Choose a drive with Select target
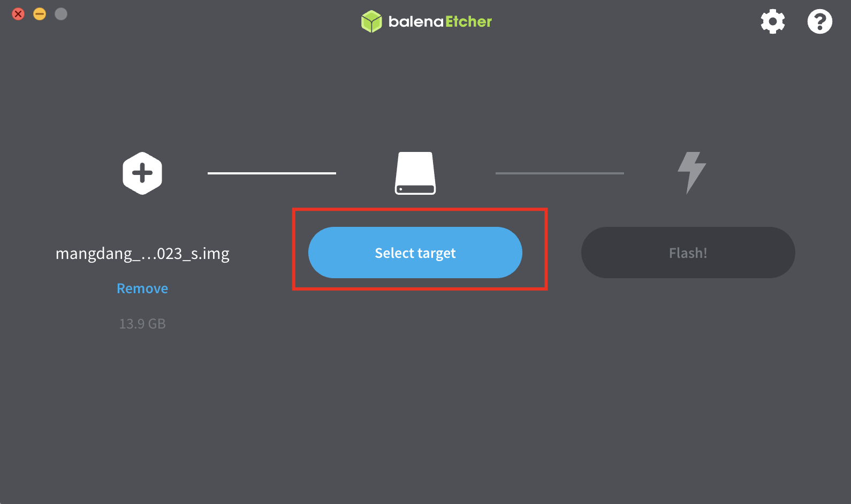Image resolution: width=851 pixels, height=504 pixels. pos(415,253)
